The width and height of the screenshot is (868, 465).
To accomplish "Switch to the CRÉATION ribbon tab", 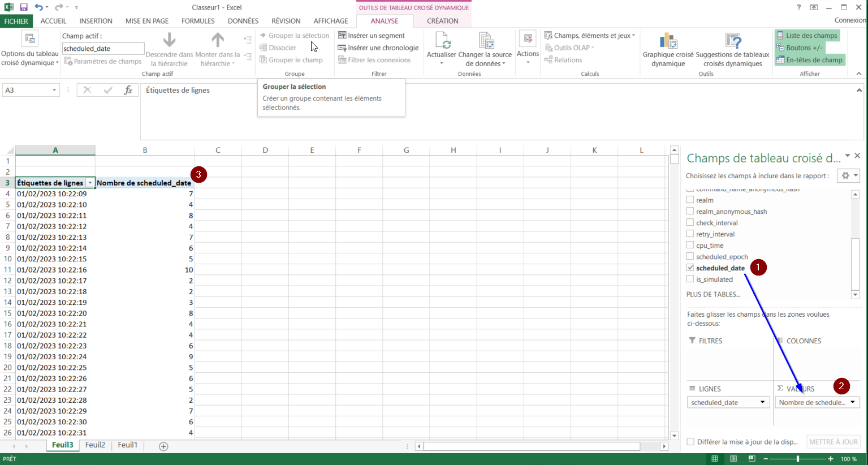I will click(442, 21).
